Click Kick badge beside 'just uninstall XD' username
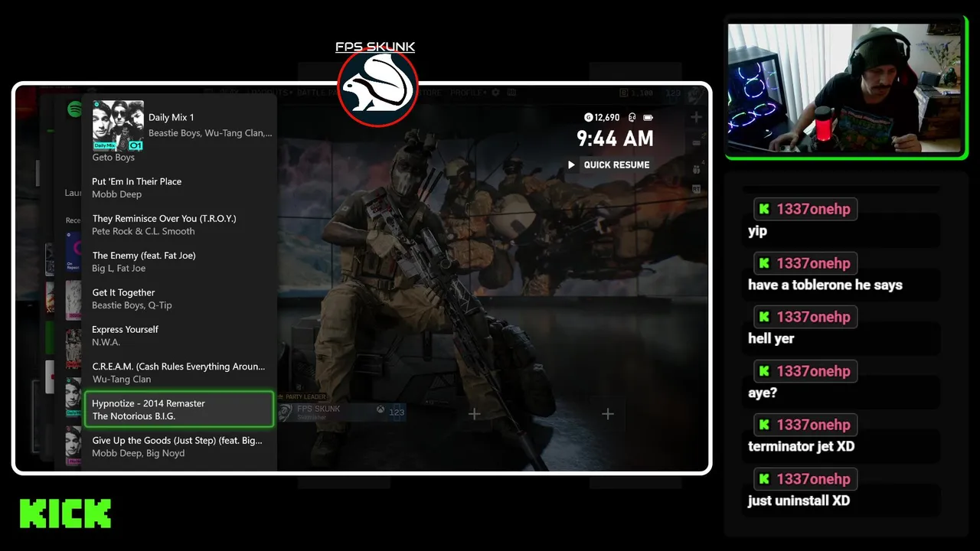The width and height of the screenshot is (980, 551). [x=764, y=479]
